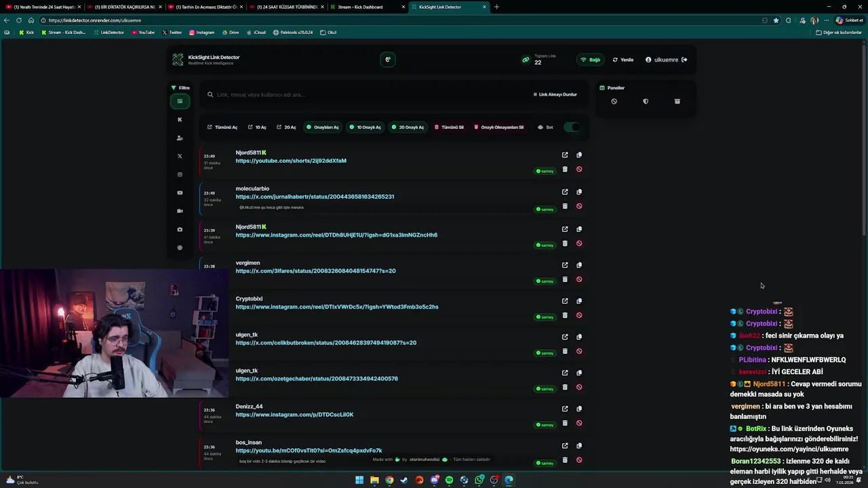Open molecularbio link in new window icon
The image size is (868, 488).
(x=565, y=192)
